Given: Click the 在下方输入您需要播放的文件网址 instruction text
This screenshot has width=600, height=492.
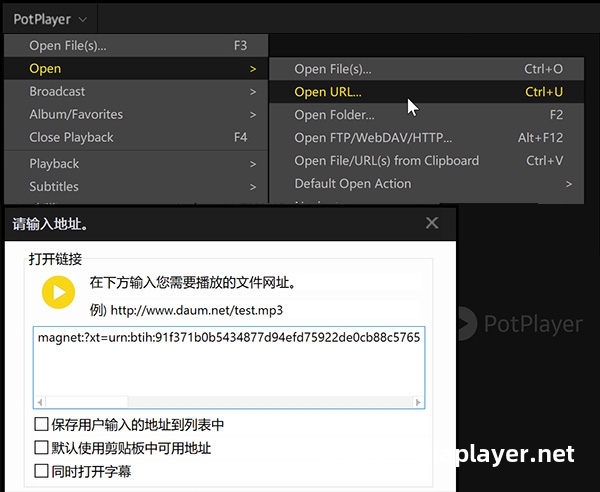Looking at the screenshot, I should coord(192,283).
